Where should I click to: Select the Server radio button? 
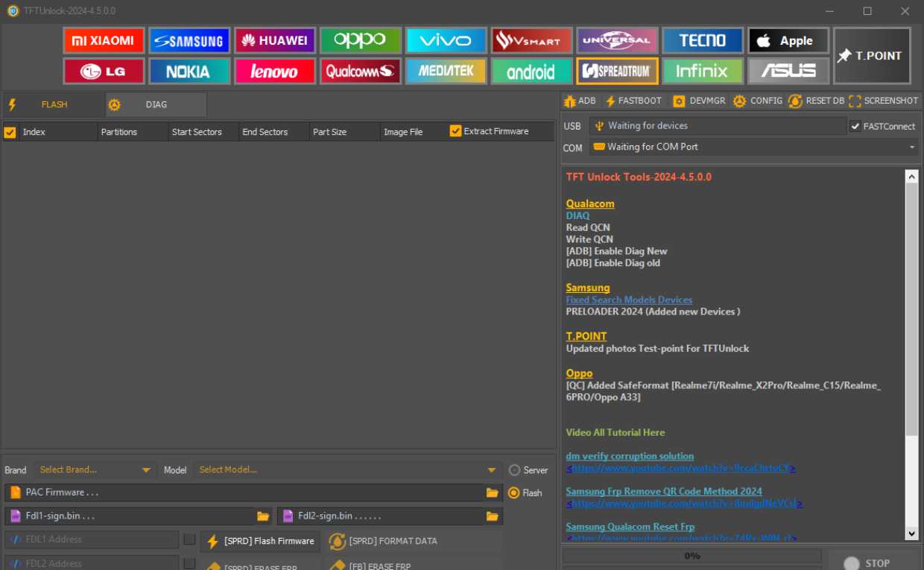tap(514, 469)
